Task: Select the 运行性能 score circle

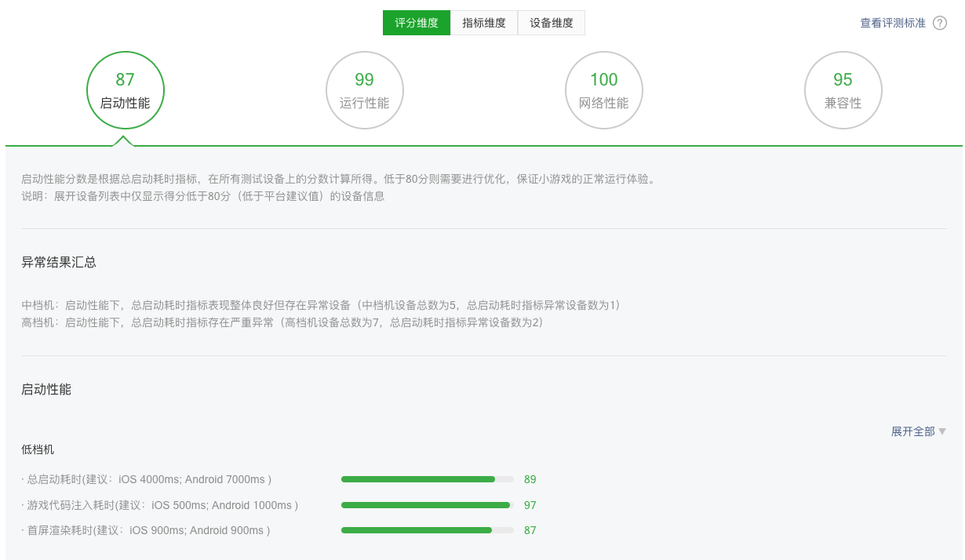Action: point(365,90)
